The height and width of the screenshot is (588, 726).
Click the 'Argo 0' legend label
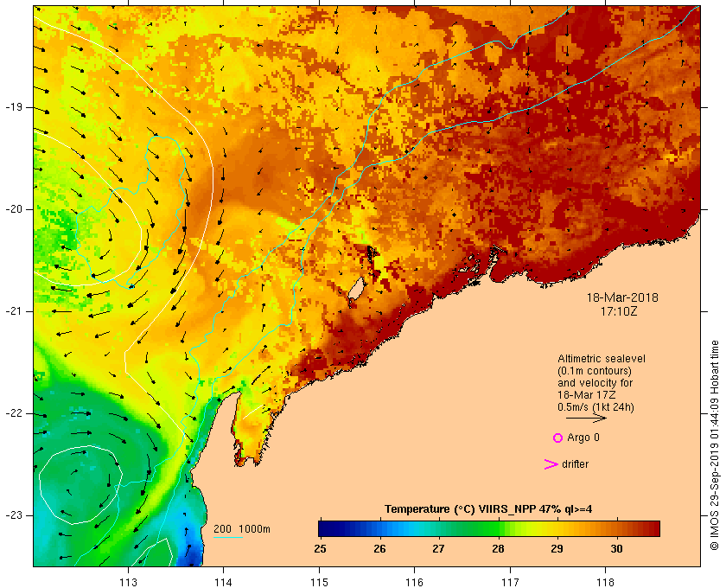[x=583, y=438]
